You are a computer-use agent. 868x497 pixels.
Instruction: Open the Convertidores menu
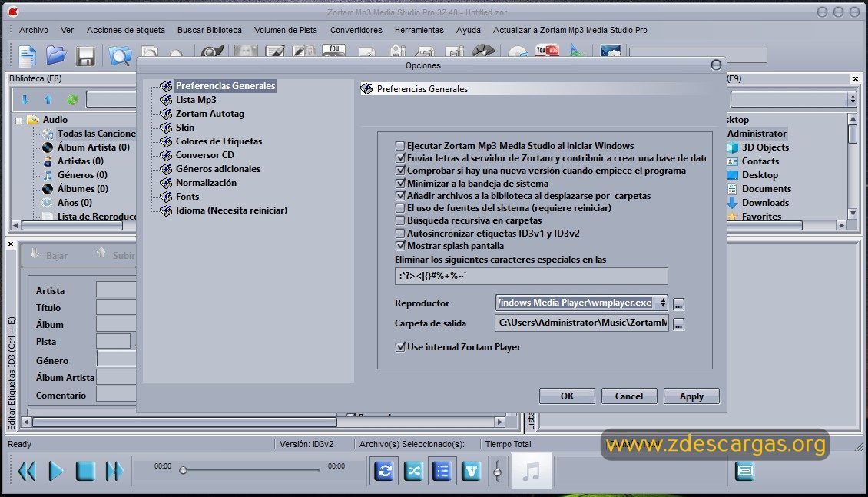coord(356,30)
